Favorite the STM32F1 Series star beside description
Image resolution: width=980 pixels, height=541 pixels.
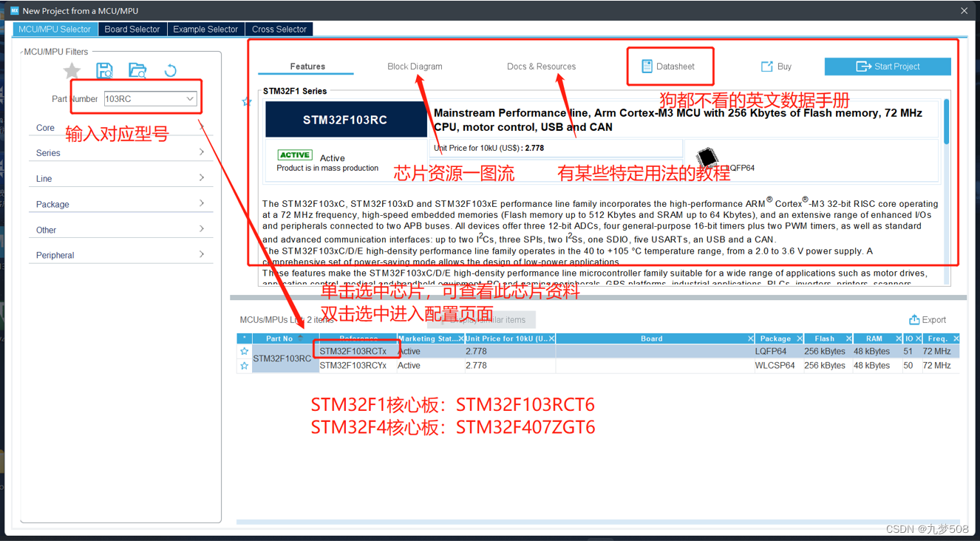coord(247,102)
